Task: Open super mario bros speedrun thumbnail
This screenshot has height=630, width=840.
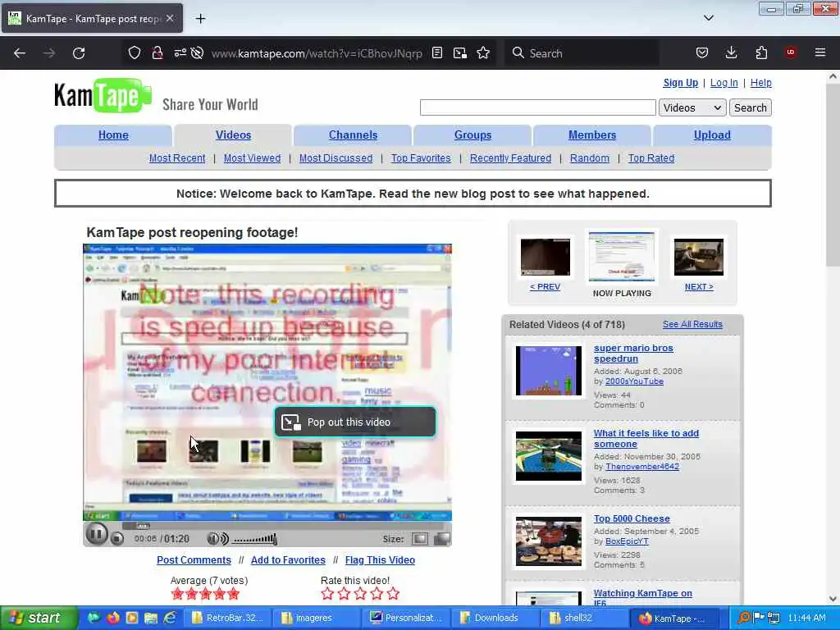Action: (549, 371)
